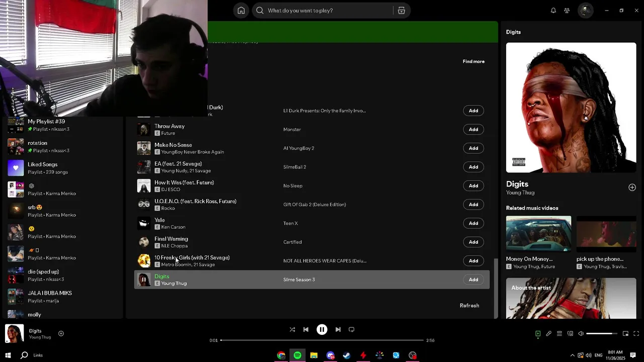Skip to the next track
Viewport: 644px width, 362px height.
[x=338, y=330]
